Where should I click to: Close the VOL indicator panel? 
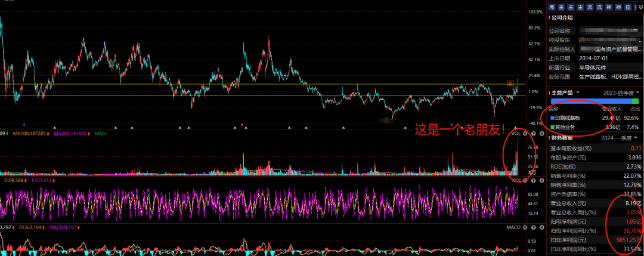click(540, 134)
